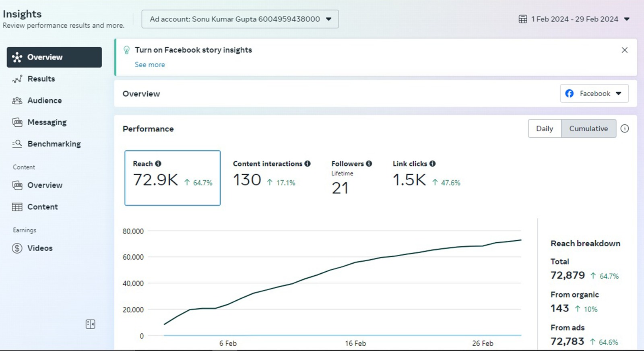Click the info icon next to Cumulative

[624, 128]
